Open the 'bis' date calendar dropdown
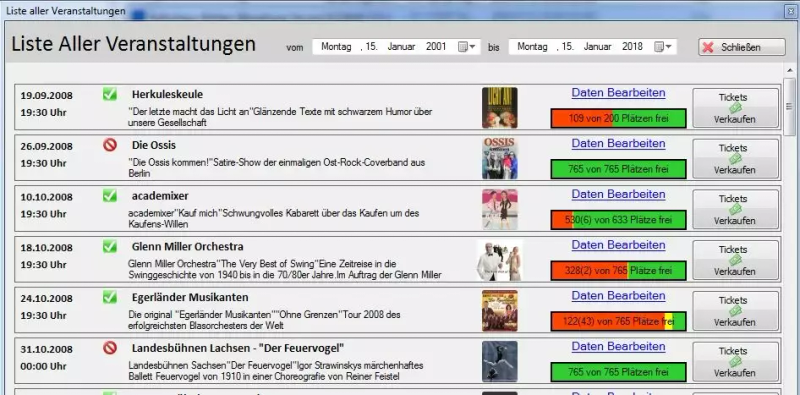Screen dimensions: 800x395 point(663,47)
